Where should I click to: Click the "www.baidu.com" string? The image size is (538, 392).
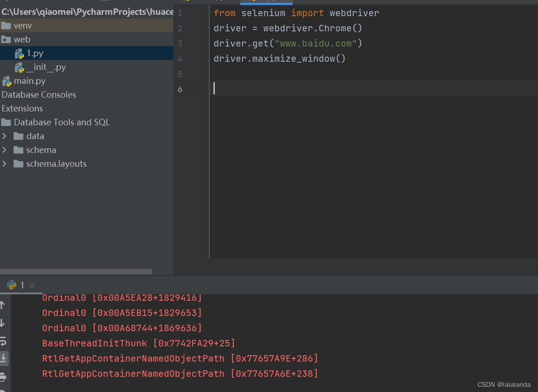316,44
